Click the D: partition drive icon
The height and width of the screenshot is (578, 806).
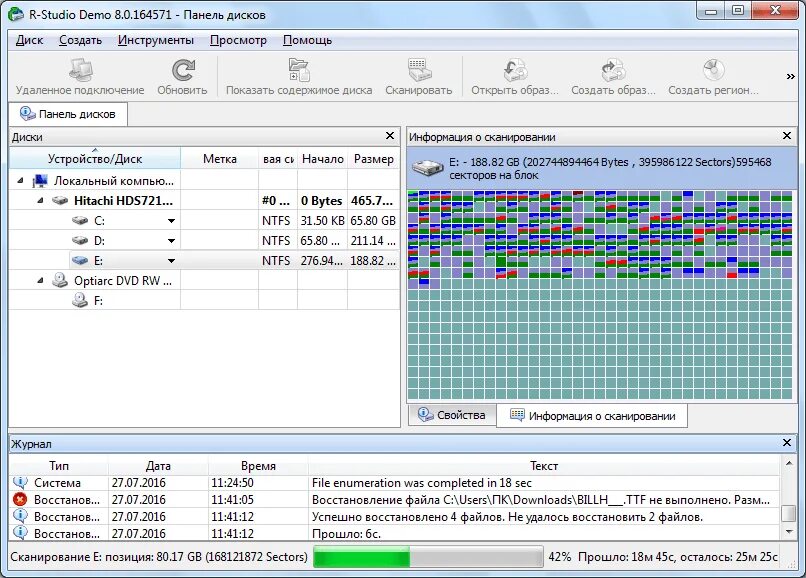[x=80, y=241]
